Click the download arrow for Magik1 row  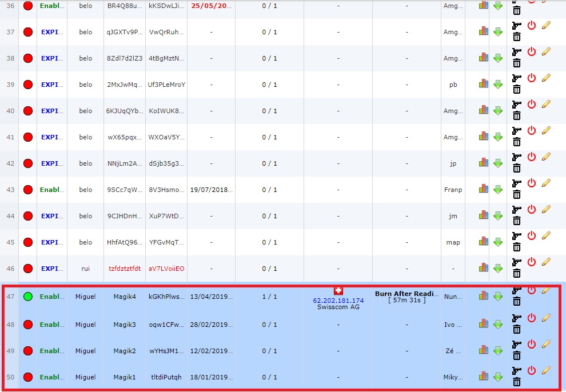(498, 377)
